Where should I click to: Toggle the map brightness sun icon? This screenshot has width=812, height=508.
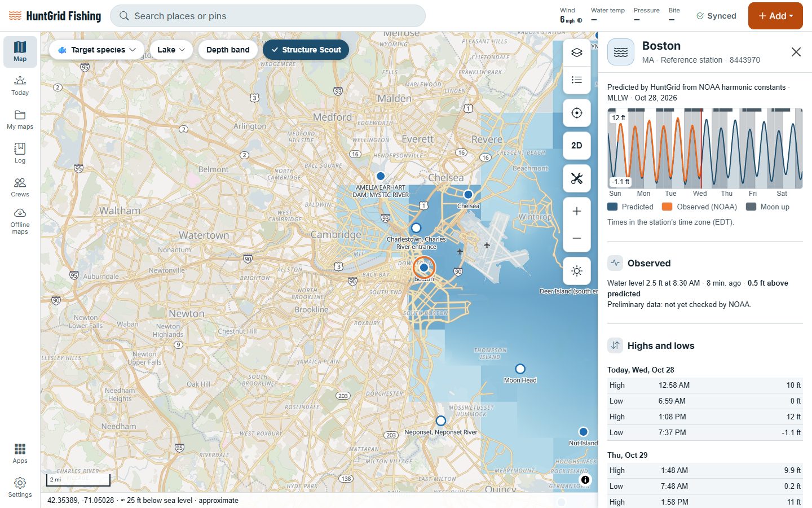click(577, 271)
